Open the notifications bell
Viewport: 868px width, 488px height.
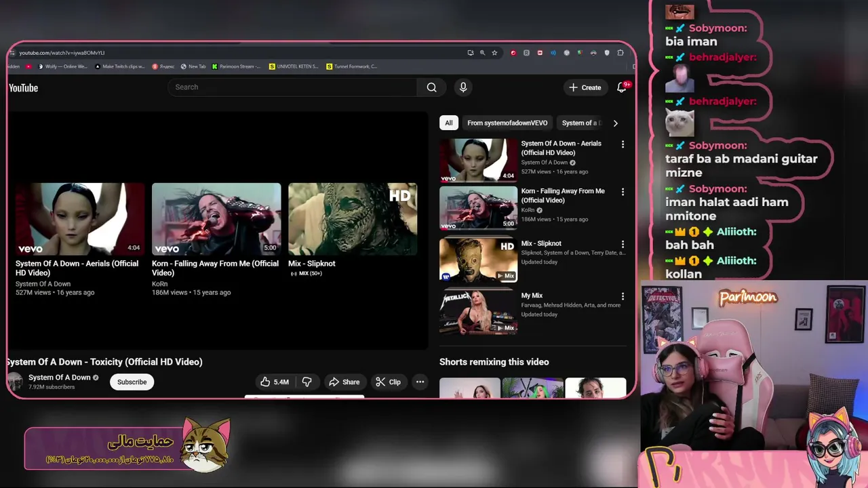pos(621,87)
